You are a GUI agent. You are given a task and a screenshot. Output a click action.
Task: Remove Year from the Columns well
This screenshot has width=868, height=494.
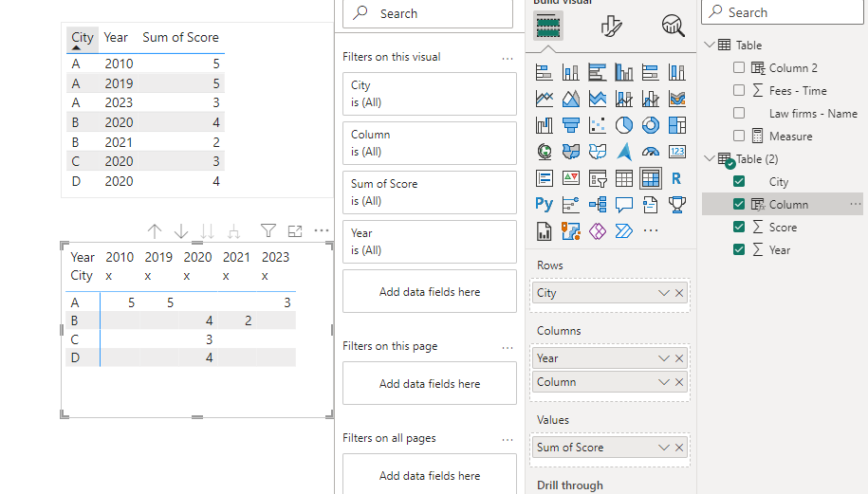[x=679, y=358]
